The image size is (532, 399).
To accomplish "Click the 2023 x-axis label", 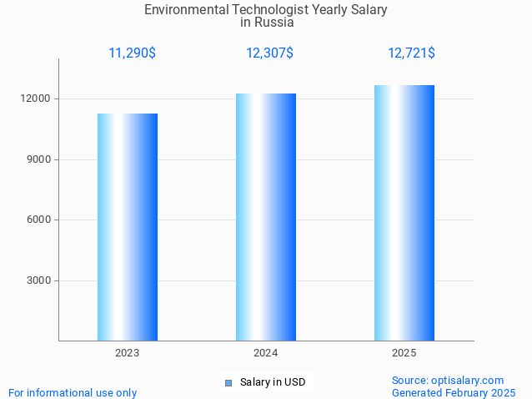I will coord(128,353).
